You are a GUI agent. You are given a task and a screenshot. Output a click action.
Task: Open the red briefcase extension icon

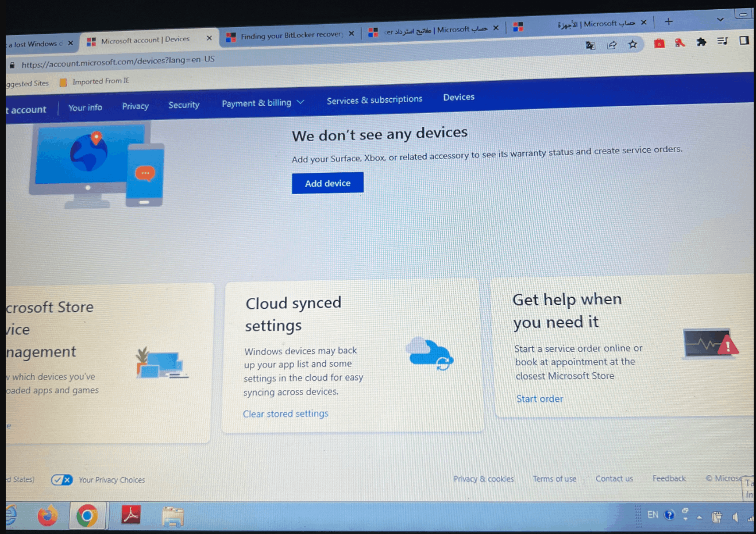659,43
